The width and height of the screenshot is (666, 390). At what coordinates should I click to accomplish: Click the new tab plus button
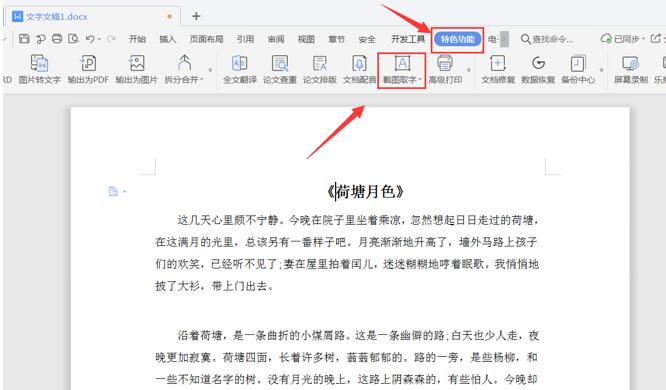pyautogui.click(x=196, y=16)
